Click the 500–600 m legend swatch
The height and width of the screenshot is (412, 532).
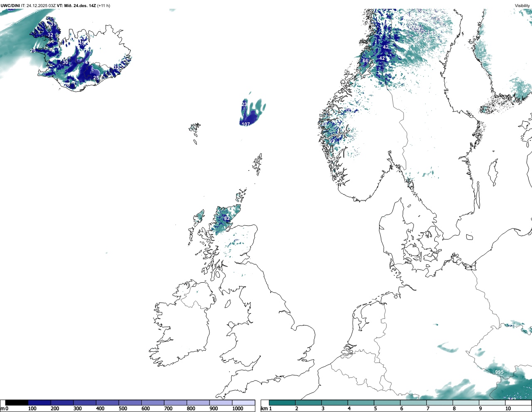(130, 402)
